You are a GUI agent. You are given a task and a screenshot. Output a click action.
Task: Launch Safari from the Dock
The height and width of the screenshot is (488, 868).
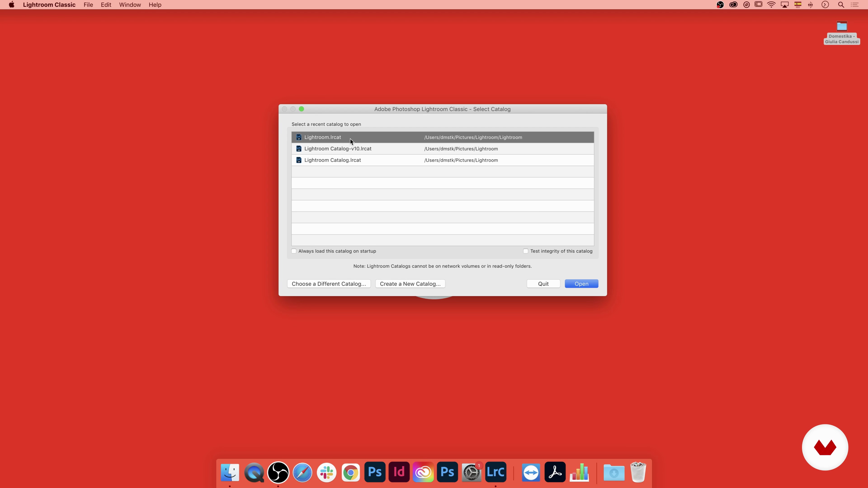pyautogui.click(x=302, y=472)
